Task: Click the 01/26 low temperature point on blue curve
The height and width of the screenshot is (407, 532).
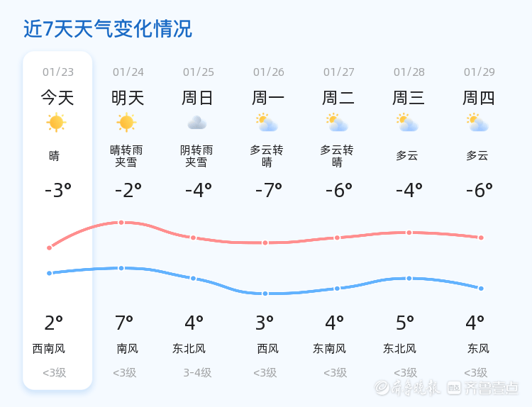Action: coord(265,294)
